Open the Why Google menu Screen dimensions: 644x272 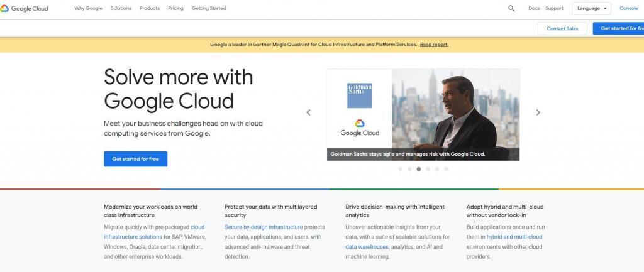[88, 8]
